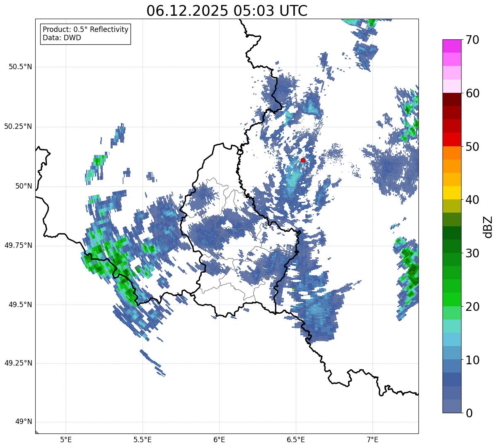
Task: Click the "49°N" latitude label
Action: click(x=23, y=422)
